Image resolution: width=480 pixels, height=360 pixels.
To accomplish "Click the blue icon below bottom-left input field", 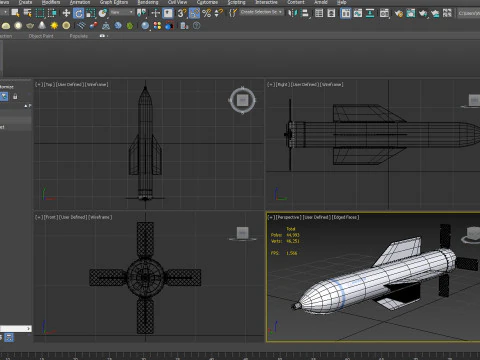I will 9,337.
